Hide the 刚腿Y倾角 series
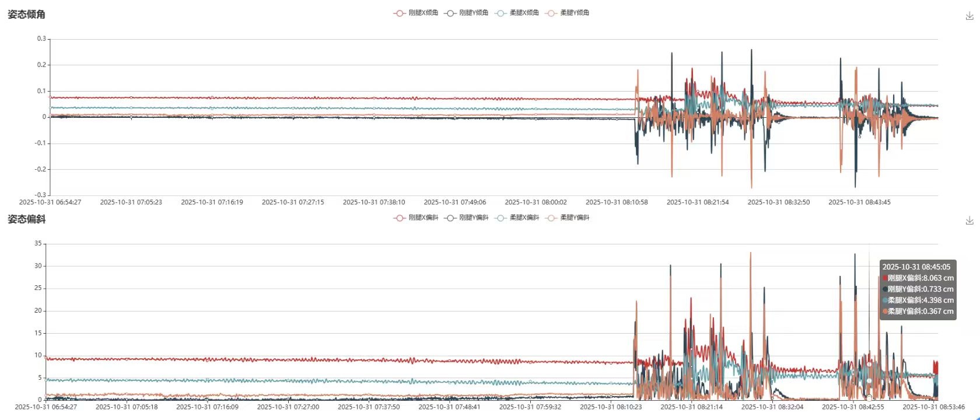Screen dimensions: 980x420 pos(467,13)
